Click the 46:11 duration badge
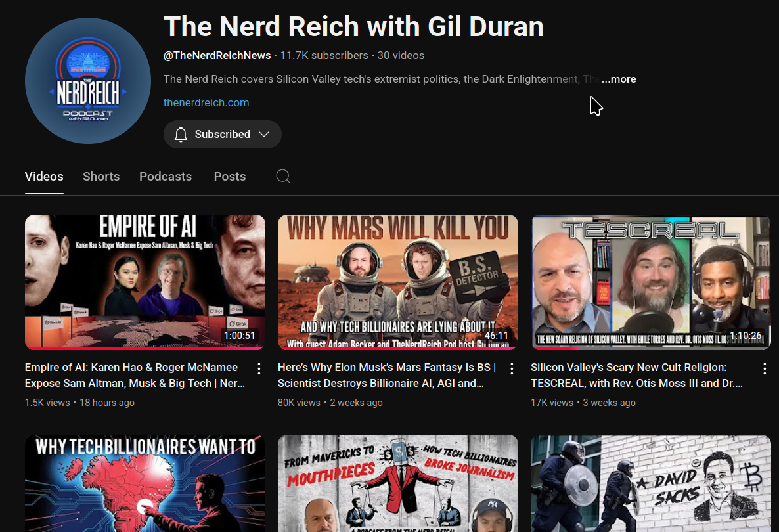This screenshot has height=532, width=779. [x=497, y=336]
